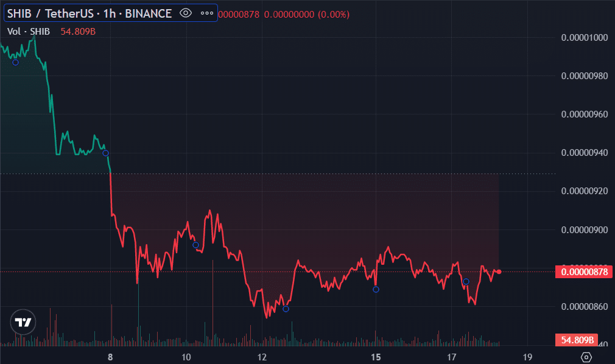
Task: Click the blue circle marker near the 0.00001000 peak
Action: click(x=15, y=62)
